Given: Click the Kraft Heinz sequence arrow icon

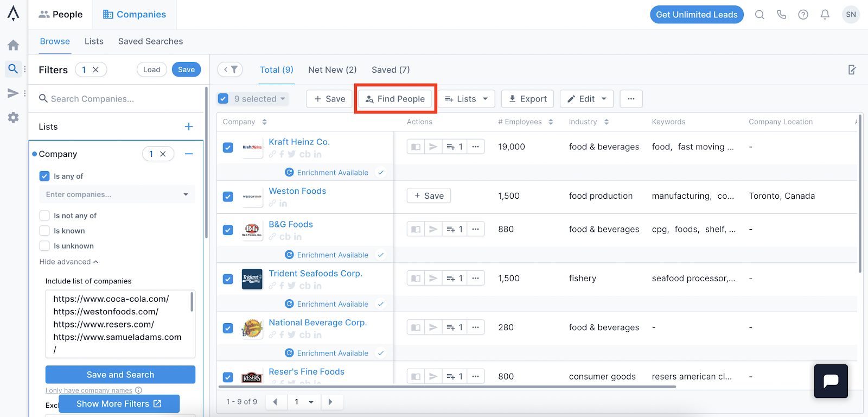Looking at the screenshot, I should pos(433,147).
